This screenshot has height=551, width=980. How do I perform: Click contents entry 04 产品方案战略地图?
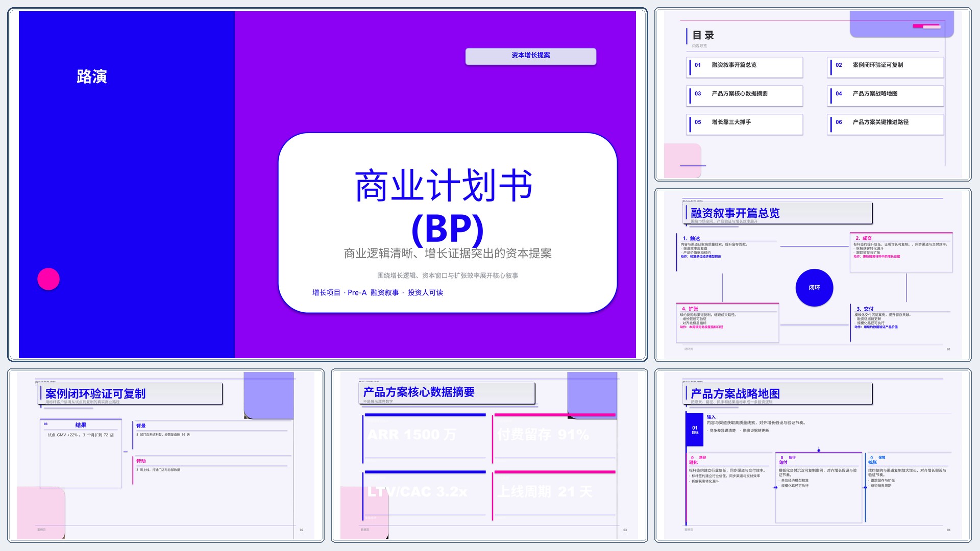pos(886,96)
